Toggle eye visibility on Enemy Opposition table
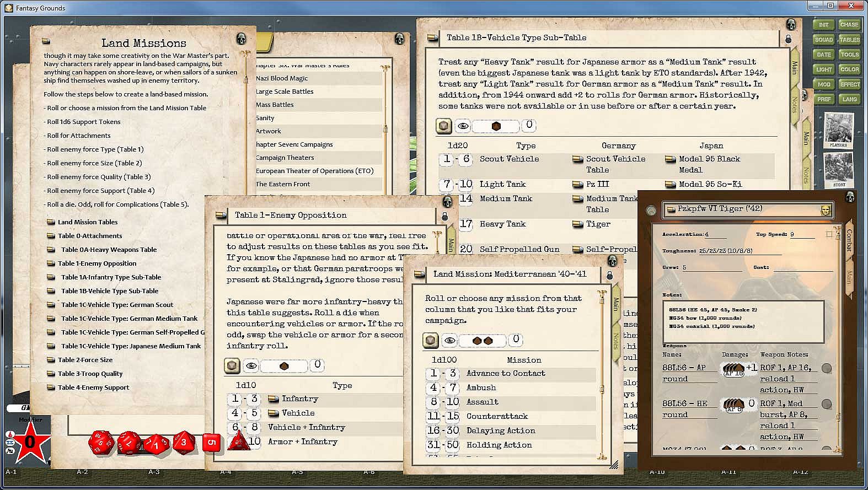Screen dimensions: 868x490 (251, 365)
